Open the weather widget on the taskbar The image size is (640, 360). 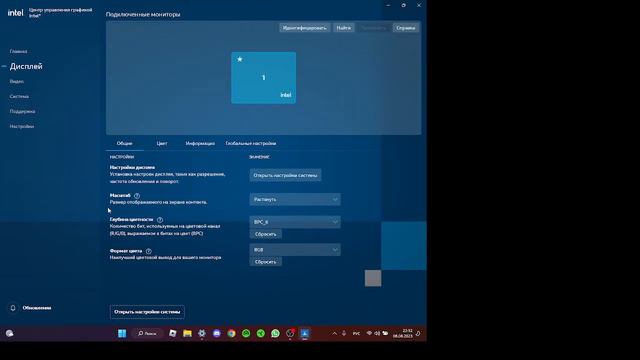[9, 333]
